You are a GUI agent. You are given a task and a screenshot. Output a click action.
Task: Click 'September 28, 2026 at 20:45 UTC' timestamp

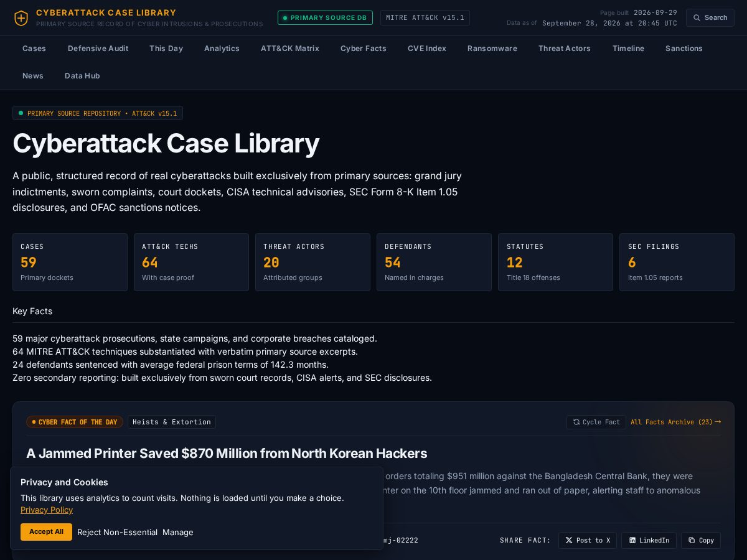click(x=609, y=23)
